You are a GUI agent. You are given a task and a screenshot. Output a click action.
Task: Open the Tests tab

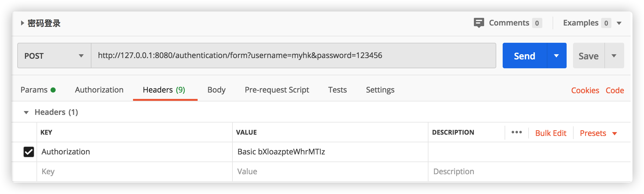coord(337,90)
